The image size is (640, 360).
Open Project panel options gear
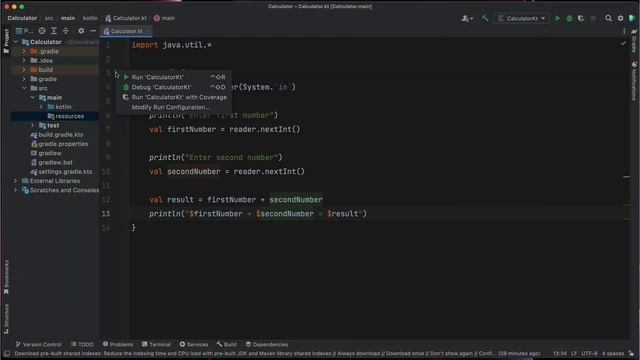(x=81, y=31)
